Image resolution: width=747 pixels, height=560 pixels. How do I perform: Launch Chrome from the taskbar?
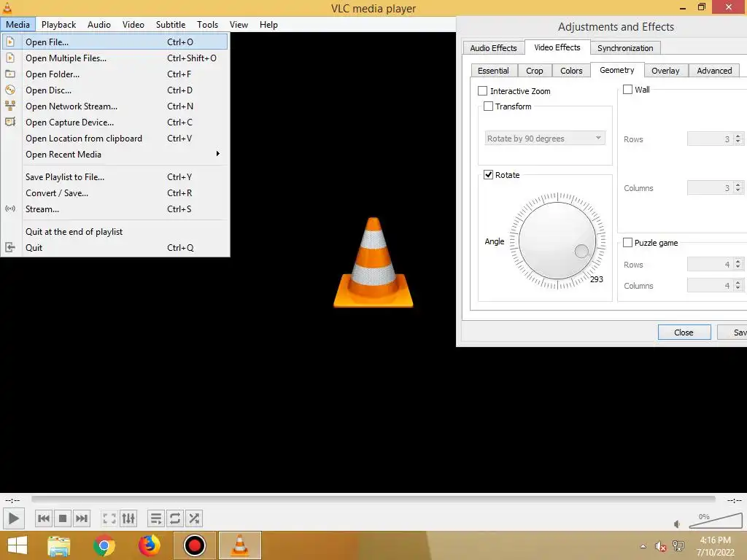point(104,545)
